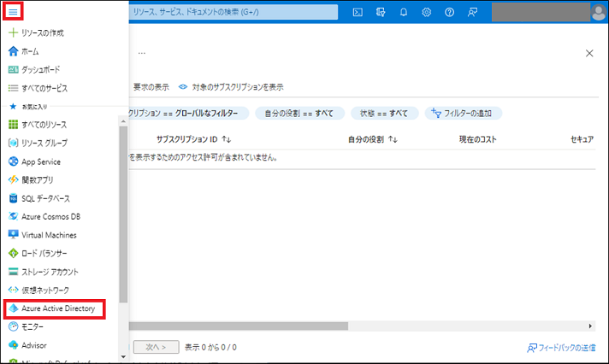Close the subscriptions blade with X
Viewport: 609px width, 364px height.
click(x=589, y=53)
